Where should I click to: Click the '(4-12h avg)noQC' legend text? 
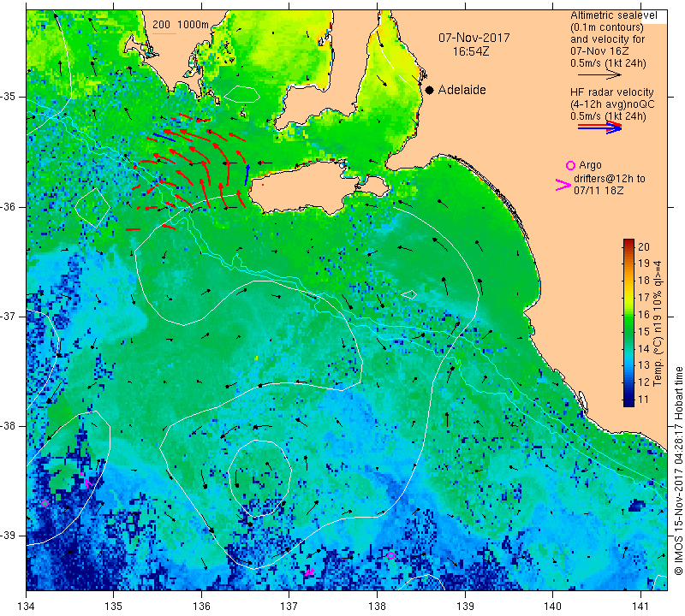click(x=612, y=104)
